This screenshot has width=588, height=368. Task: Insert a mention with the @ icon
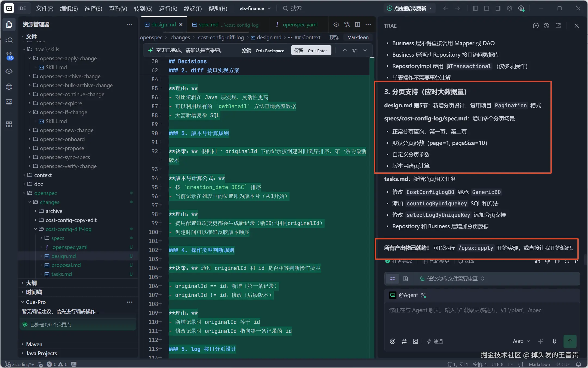coord(392,341)
